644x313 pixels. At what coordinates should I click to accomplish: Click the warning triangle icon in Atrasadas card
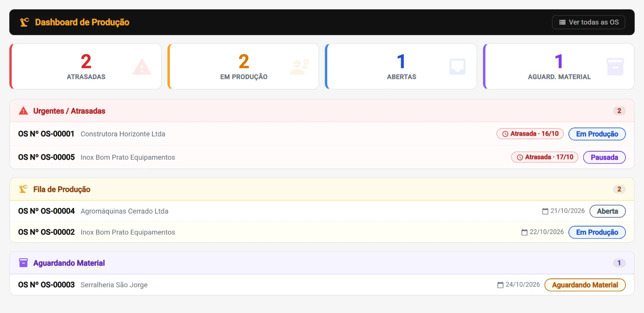tap(142, 67)
